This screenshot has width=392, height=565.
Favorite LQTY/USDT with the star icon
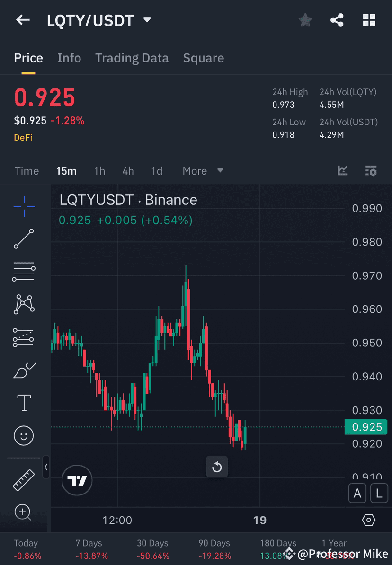click(305, 20)
